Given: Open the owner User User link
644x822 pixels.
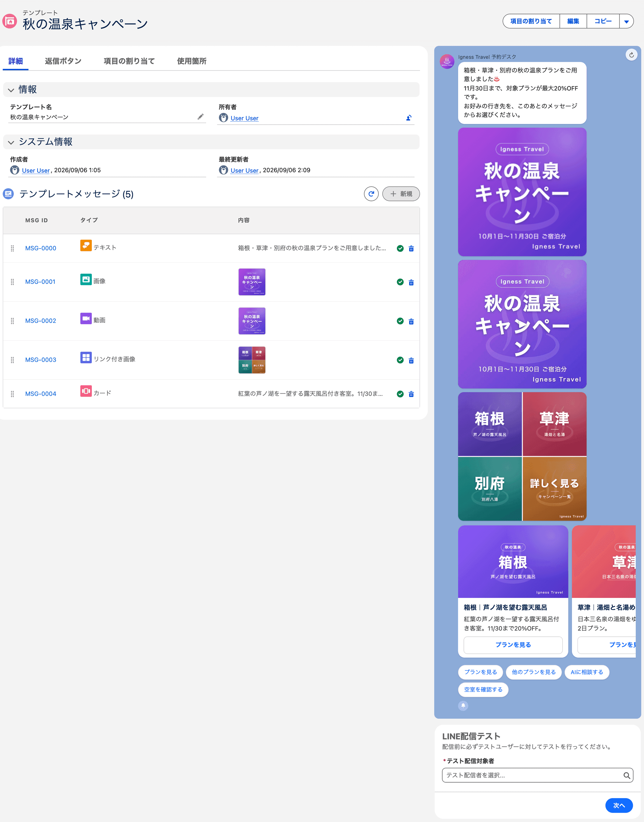Looking at the screenshot, I should [244, 119].
